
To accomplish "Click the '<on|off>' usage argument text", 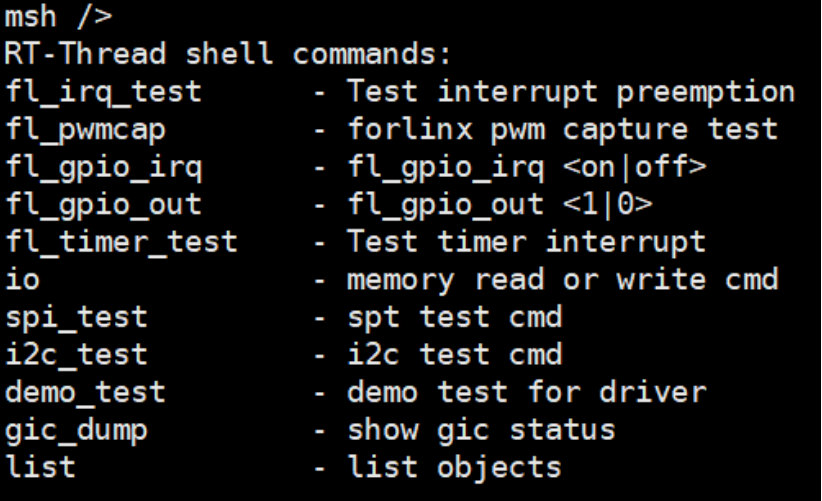I will tap(634, 167).
